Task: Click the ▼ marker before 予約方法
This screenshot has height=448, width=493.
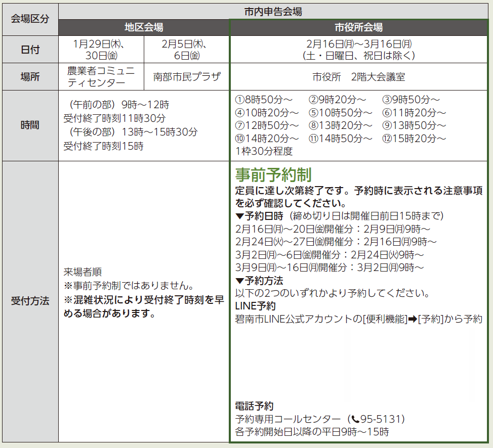Action: (x=240, y=281)
